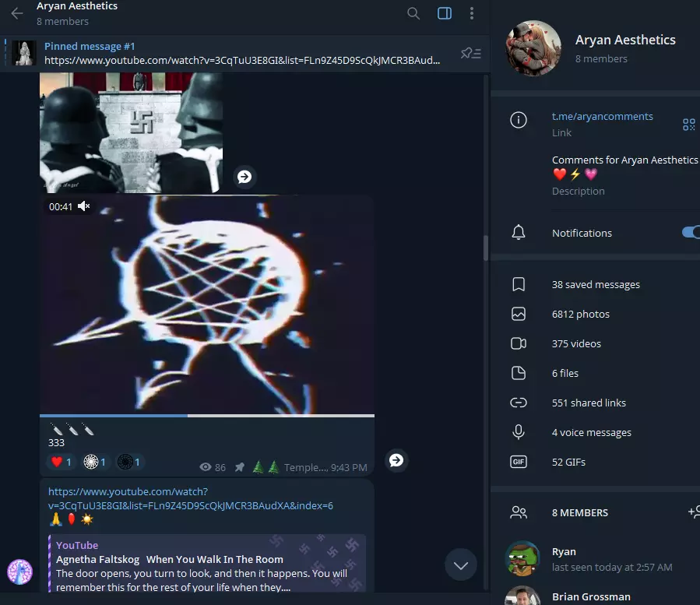Click the Pinned message #1 banner

(x=245, y=53)
